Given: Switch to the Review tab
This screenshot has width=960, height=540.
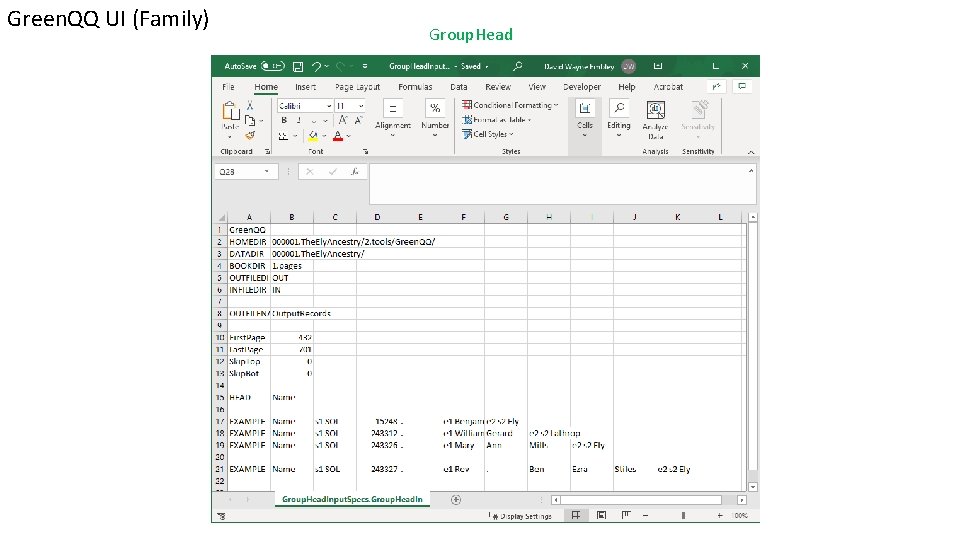Looking at the screenshot, I should click(498, 87).
